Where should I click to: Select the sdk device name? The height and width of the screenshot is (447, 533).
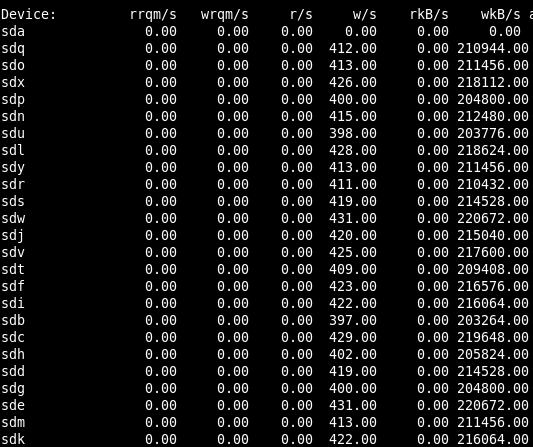[13, 440]
